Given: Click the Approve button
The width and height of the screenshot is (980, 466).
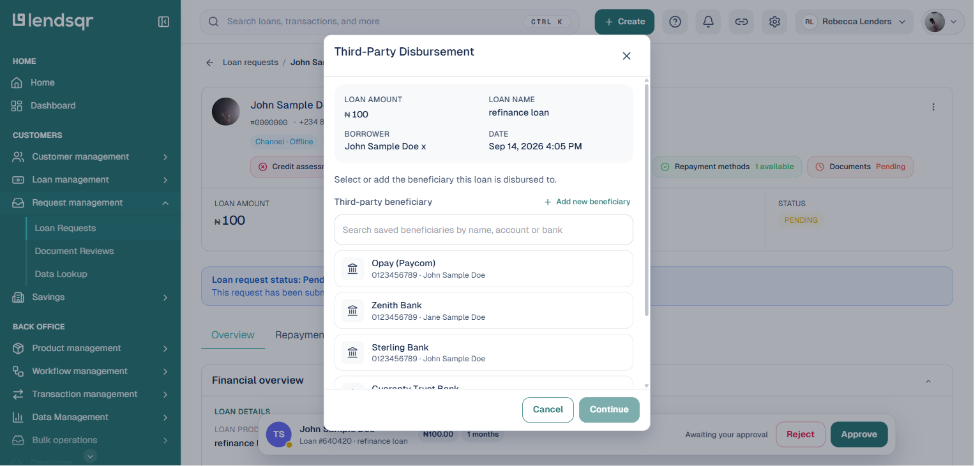Looking at the screenshot, I should (x=859, y=434).
